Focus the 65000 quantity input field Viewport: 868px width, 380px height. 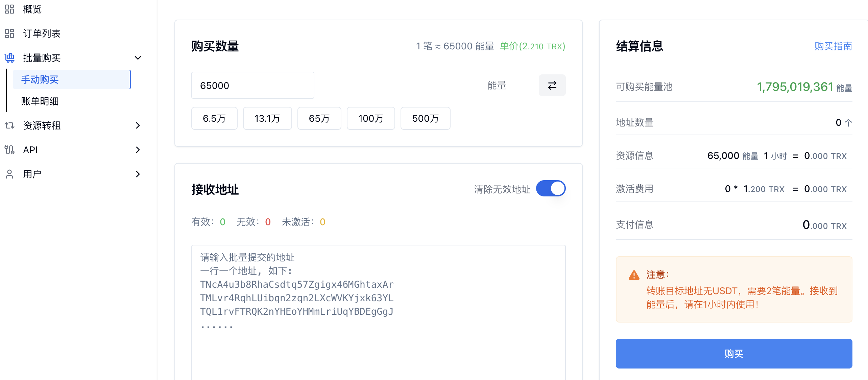pyautogui.click(x=253, y=85)
